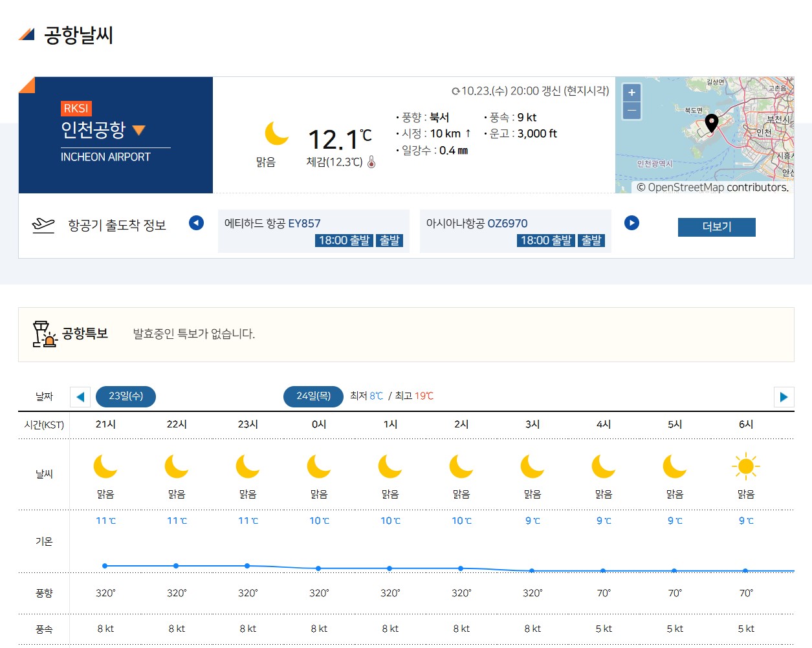Select the airplane departure-arrival info icon
This screenshot has height=648, width=812.
43,224
